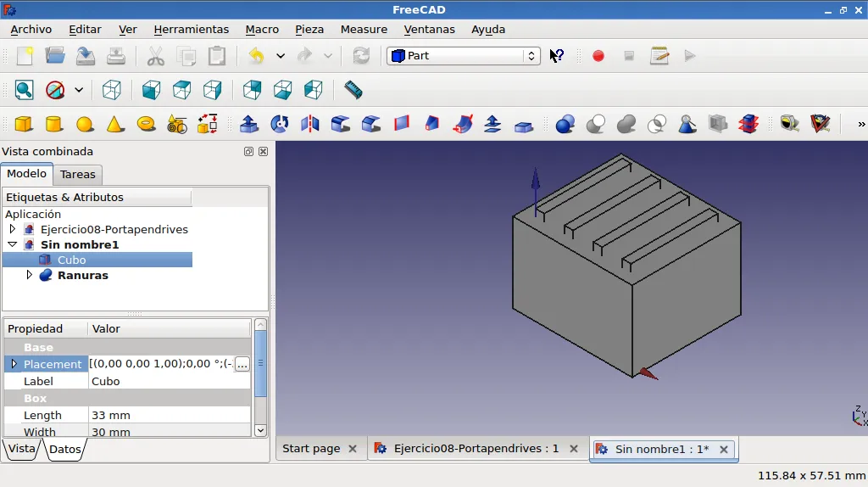Open the shape builder tool
Screen dimensions: 868x487
click(207, 124)
